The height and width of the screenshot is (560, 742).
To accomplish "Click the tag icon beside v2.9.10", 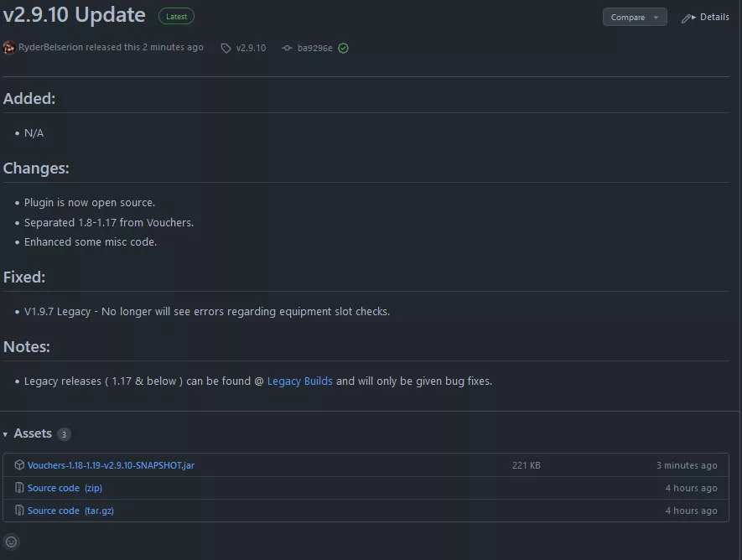I will (226, 49).
